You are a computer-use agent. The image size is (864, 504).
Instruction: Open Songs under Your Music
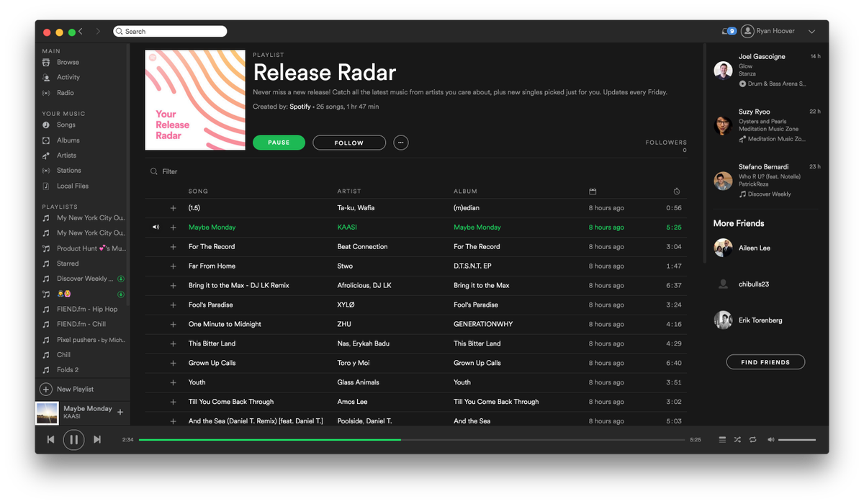click(x=66, y=125)
